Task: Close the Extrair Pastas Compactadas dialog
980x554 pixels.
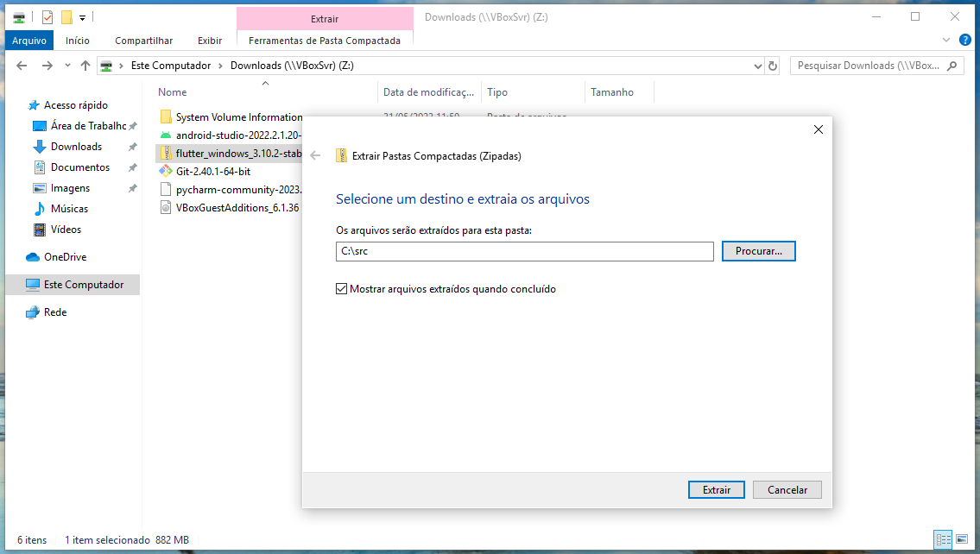Action: point(819,129)
